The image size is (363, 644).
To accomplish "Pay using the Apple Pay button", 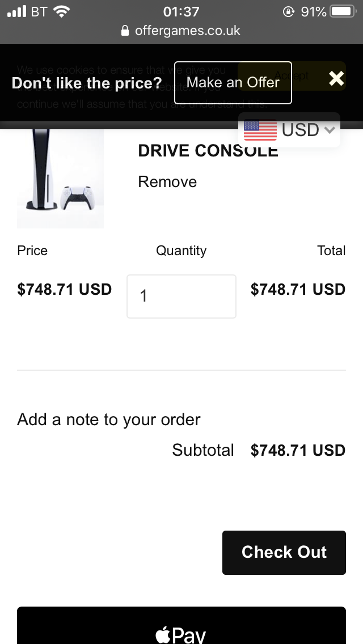I will coord(181,625).
